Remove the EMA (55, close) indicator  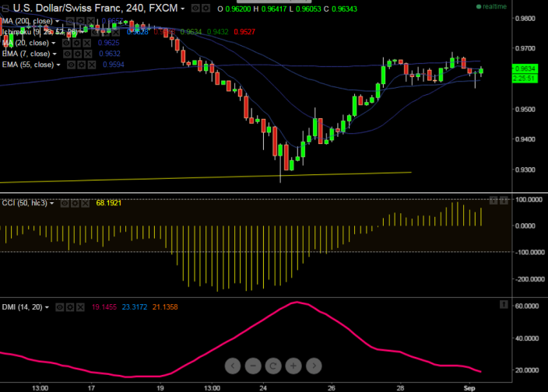(x=92, y=65)
